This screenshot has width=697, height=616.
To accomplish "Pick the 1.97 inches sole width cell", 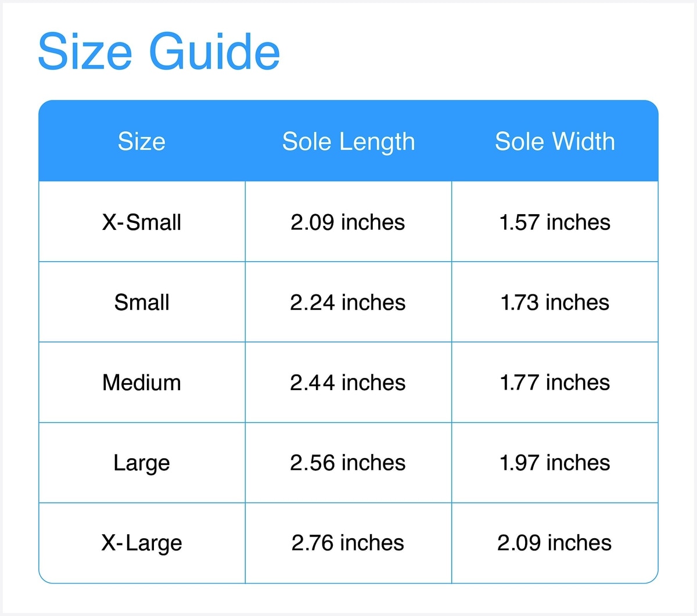I will tap(555, 463).
